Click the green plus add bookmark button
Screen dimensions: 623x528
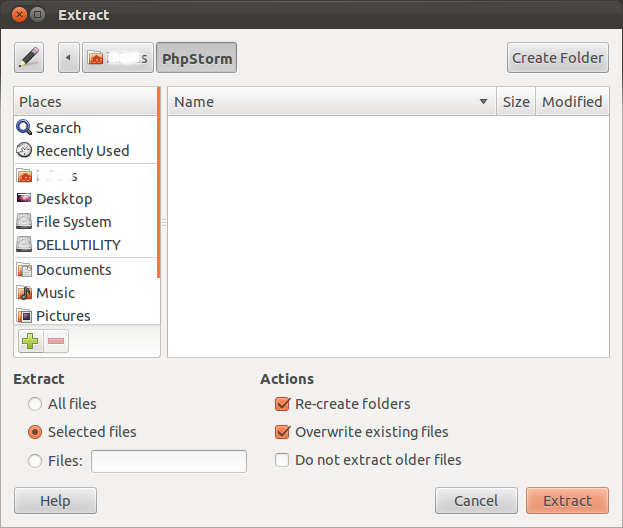coord(30,341)
